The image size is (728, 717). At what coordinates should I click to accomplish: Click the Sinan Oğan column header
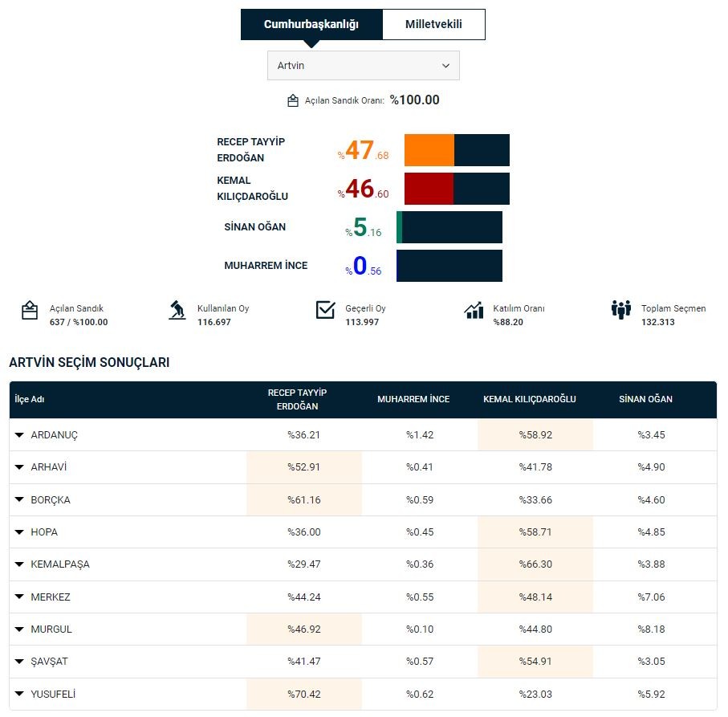point(645,399)
